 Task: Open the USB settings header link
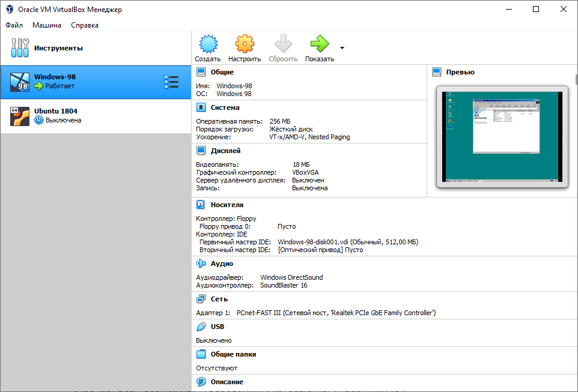pos(218,327)
